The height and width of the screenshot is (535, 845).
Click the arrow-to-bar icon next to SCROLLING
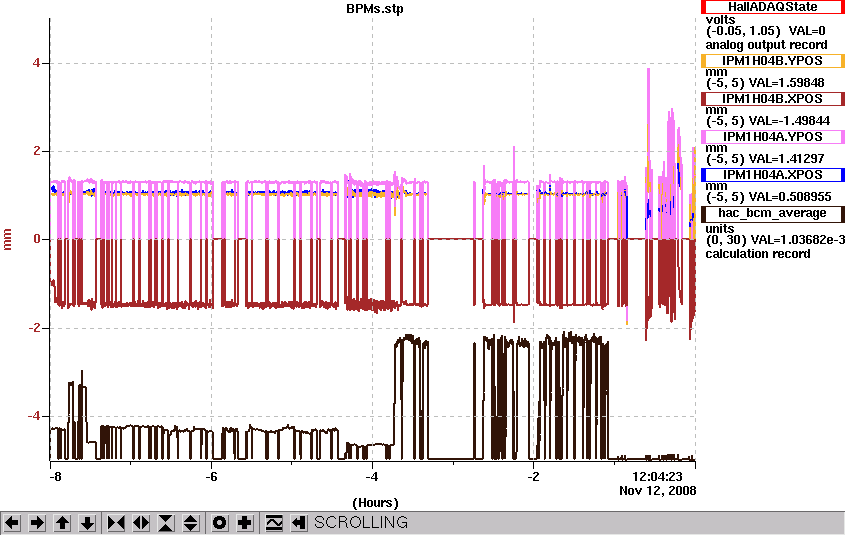(299, 523)
